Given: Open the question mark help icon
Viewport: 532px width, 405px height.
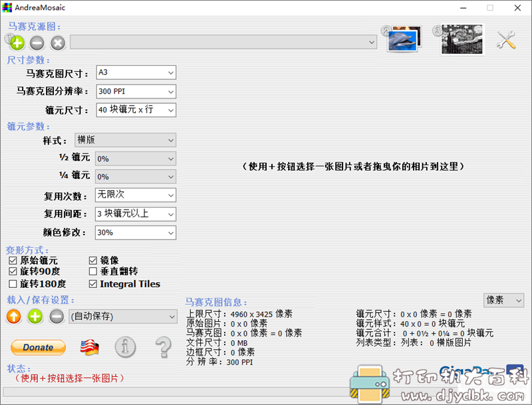Looking at the screenshot, I should (x=164, y=347).
